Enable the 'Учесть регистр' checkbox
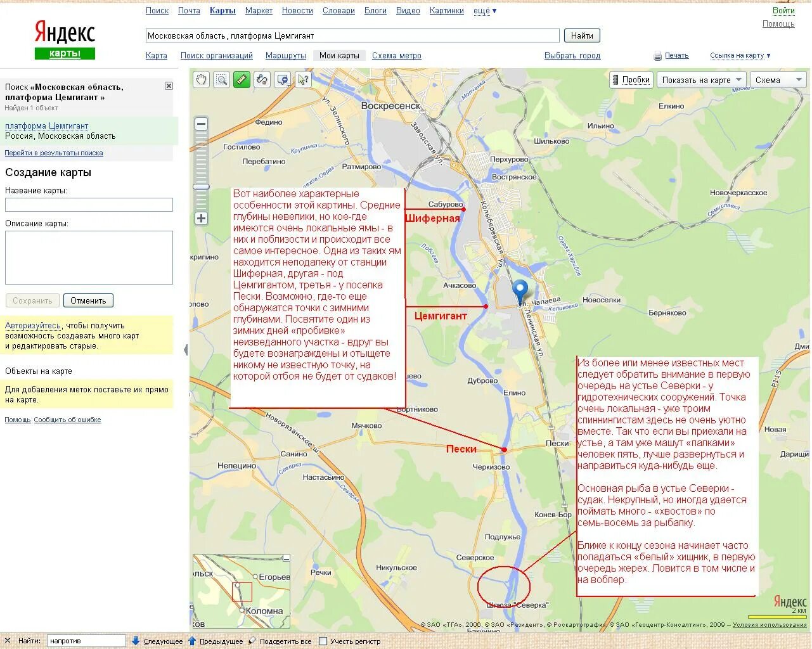The height and width of the screenshot is (649, 812). click(x=323, y=641)
